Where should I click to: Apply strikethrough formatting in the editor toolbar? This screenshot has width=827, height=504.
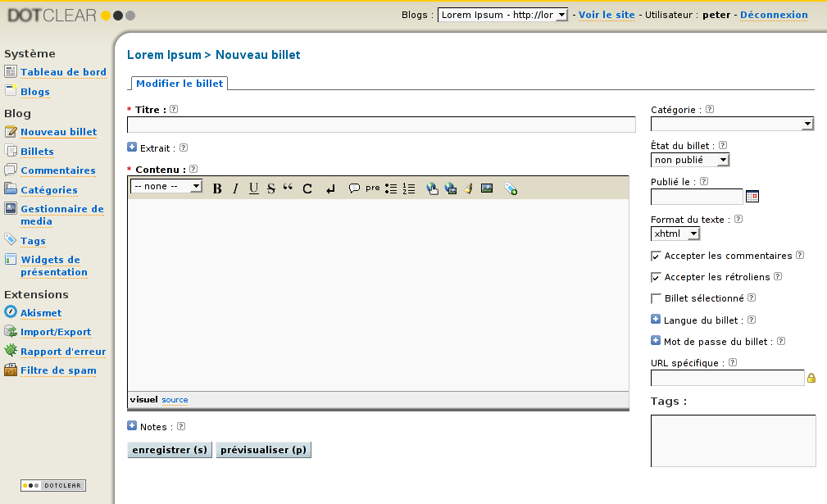(x=271, y=188)
